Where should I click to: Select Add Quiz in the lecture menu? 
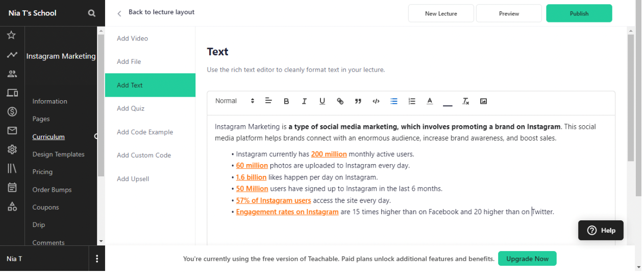click(131, 108)
